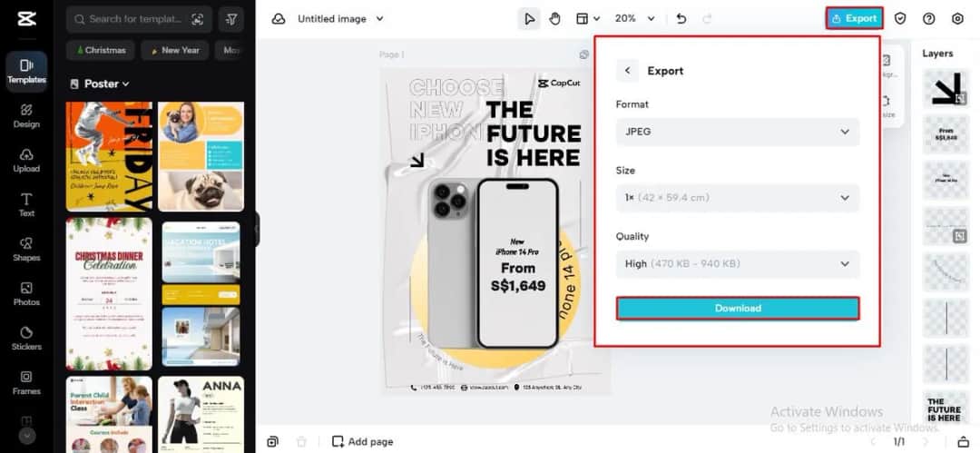The image size is (980, 453).
Task: Open the 20% zoom level dropdown
Action: point(632,18)
